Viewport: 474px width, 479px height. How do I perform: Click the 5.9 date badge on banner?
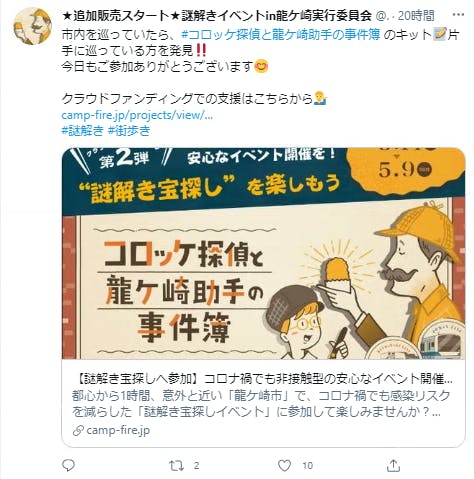405,169
